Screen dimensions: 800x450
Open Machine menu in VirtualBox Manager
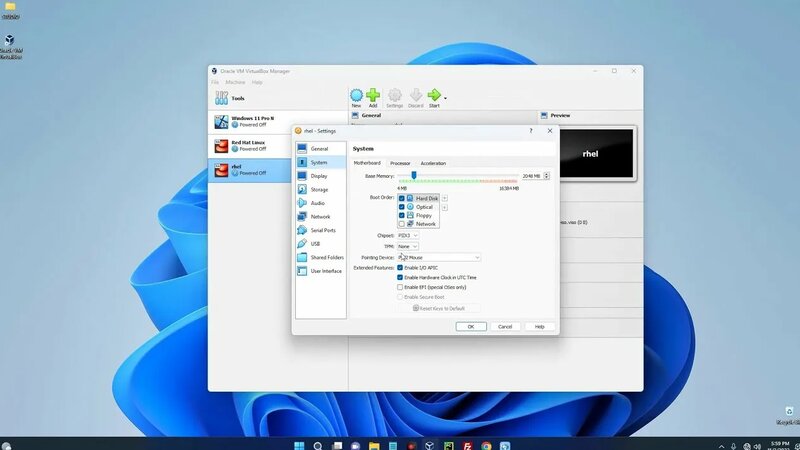(x=235, y=82)
